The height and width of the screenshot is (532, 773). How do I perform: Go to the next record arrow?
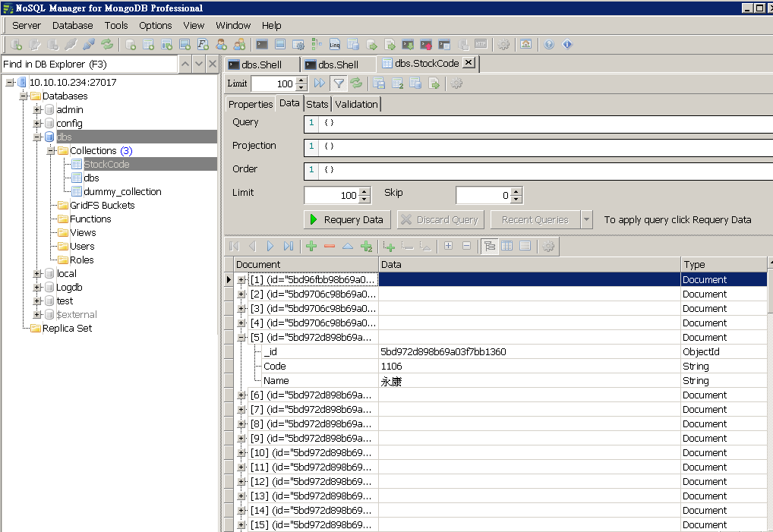pyautogui.click(x=270, y=247)
